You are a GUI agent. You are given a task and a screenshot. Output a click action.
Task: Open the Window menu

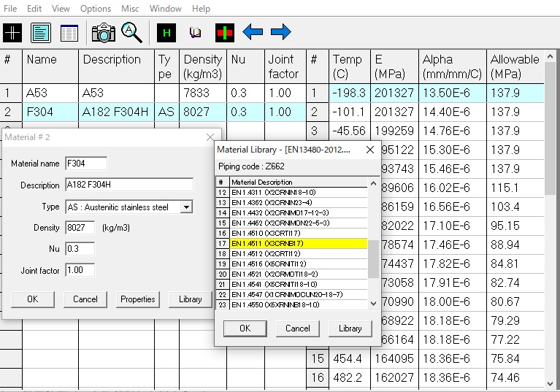click(x=165, y=9)
